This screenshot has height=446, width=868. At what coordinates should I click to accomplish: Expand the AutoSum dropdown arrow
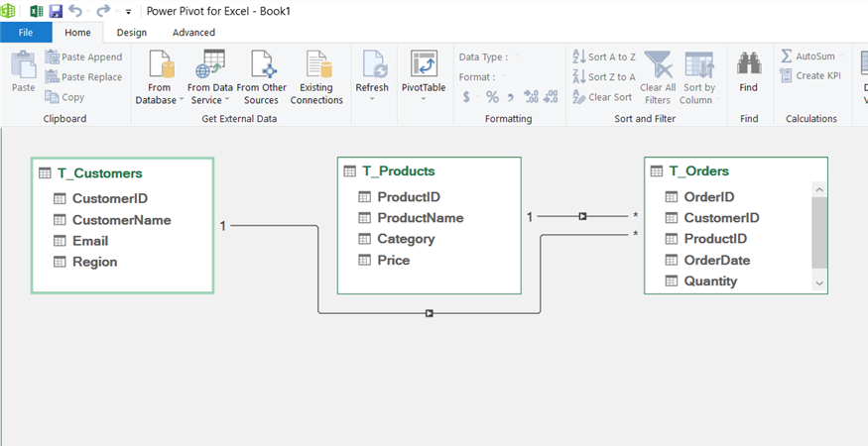841,56
